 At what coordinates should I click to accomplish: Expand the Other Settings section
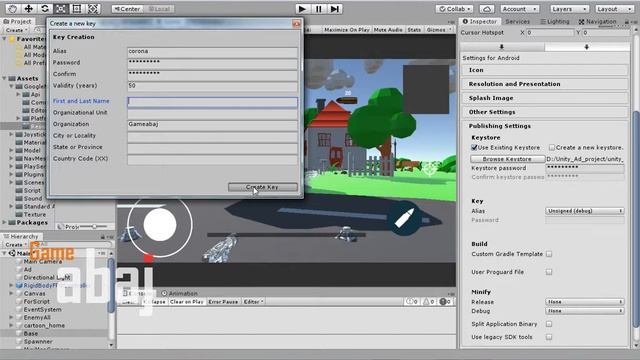click(545, 112)
